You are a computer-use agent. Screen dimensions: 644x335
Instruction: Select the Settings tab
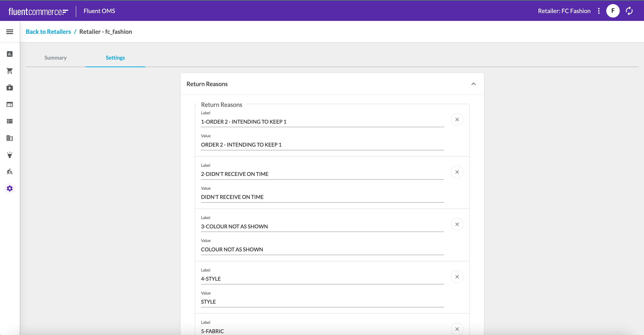[x=115, y=58]
